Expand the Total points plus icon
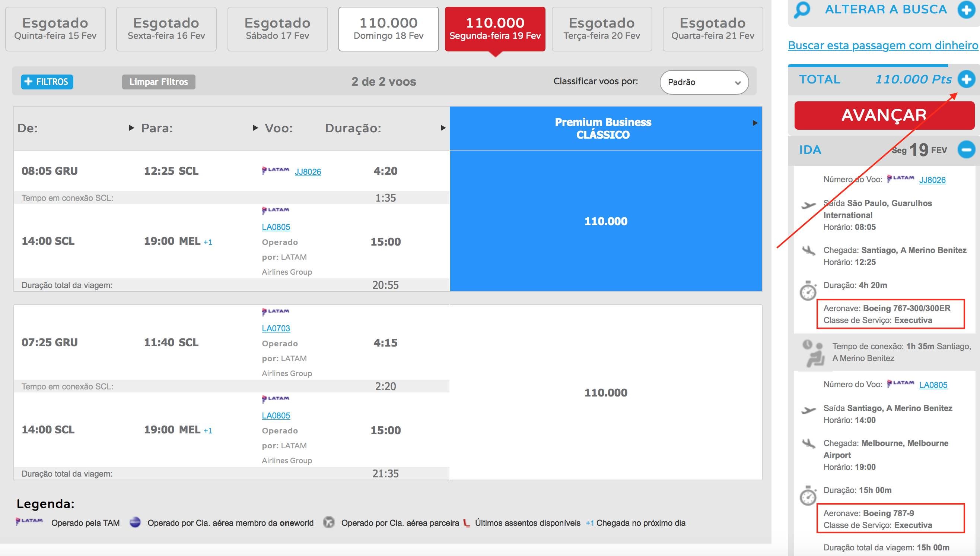The width and height of the screenshot is (980, 556). tap(966, 79)
